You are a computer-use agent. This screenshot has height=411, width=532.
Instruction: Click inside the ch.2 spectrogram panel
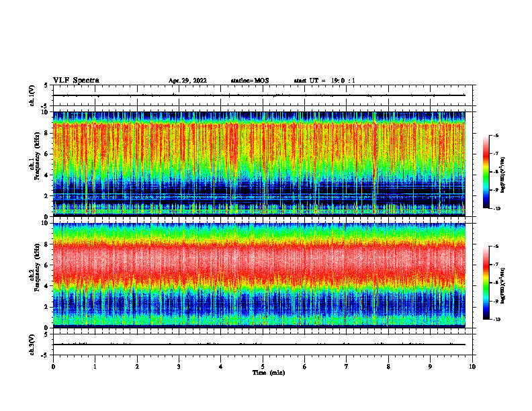pos(259,275)
